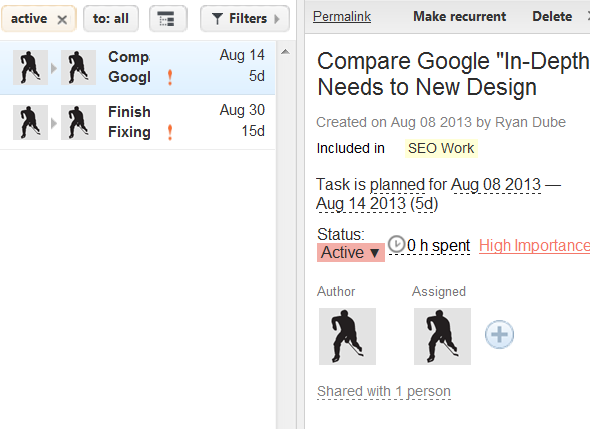Add another assignee with the plus icon
The height and width of the screenshot is (429, 590).
pos(499,334)
